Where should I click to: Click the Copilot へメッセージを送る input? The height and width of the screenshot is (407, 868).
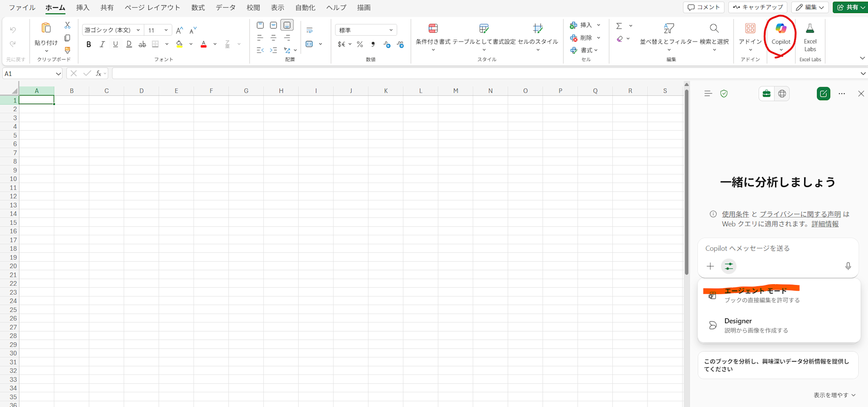778,249
